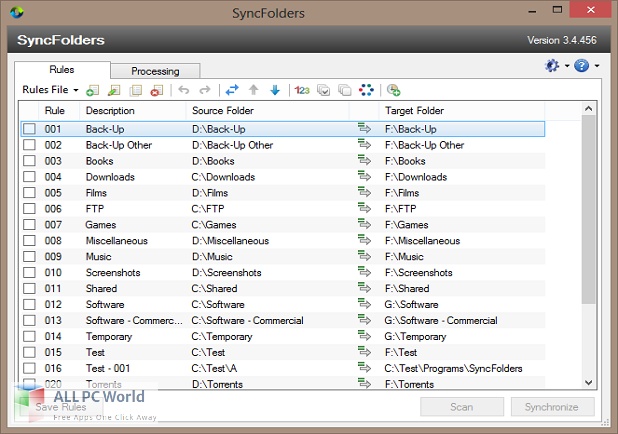Click the Synchronize button
618x434 pixels.
pos(552,407)
